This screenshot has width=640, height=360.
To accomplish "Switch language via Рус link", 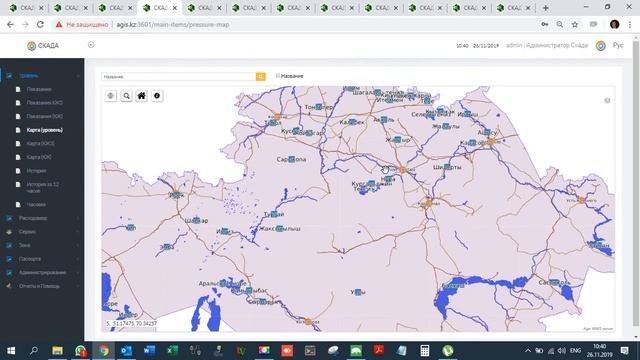I will pyautogui.click(x=618, y=45).
